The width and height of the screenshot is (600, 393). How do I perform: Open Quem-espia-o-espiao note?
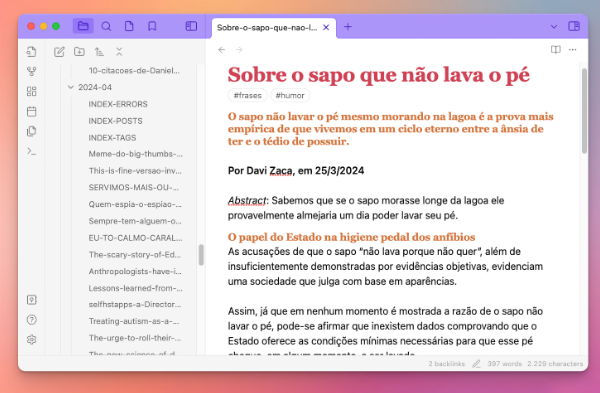pos(135,204)
